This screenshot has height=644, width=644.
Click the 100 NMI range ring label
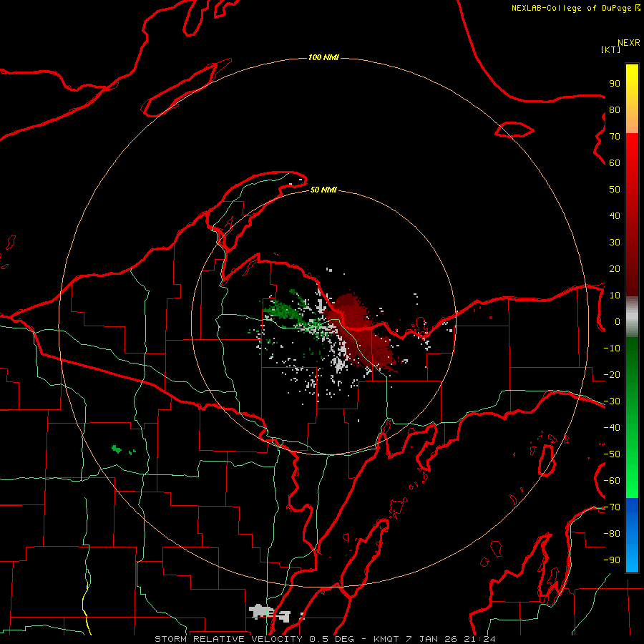click(x=323, y=57)
